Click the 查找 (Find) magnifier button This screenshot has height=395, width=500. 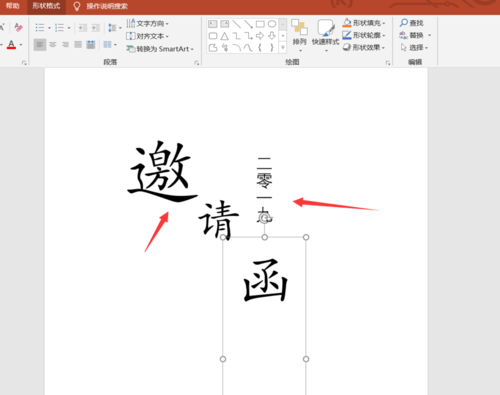(411, 23)
